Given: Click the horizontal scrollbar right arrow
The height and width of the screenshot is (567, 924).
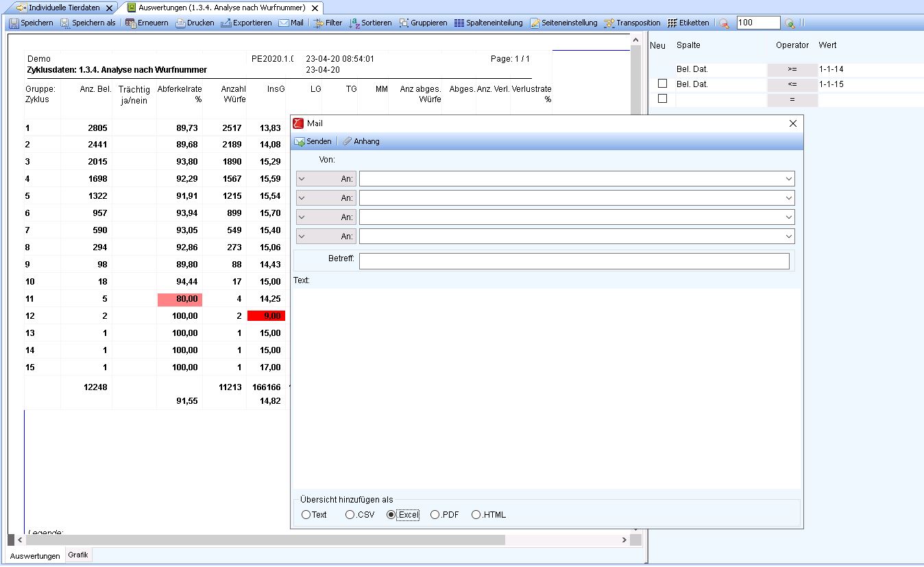Looking at the screenshot, I should point(624,540).
